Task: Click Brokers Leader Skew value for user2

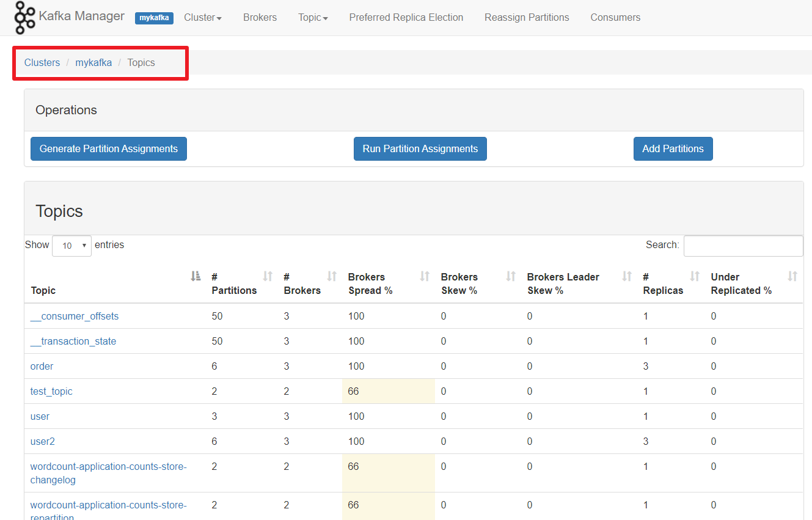Action: pos(530,441)
